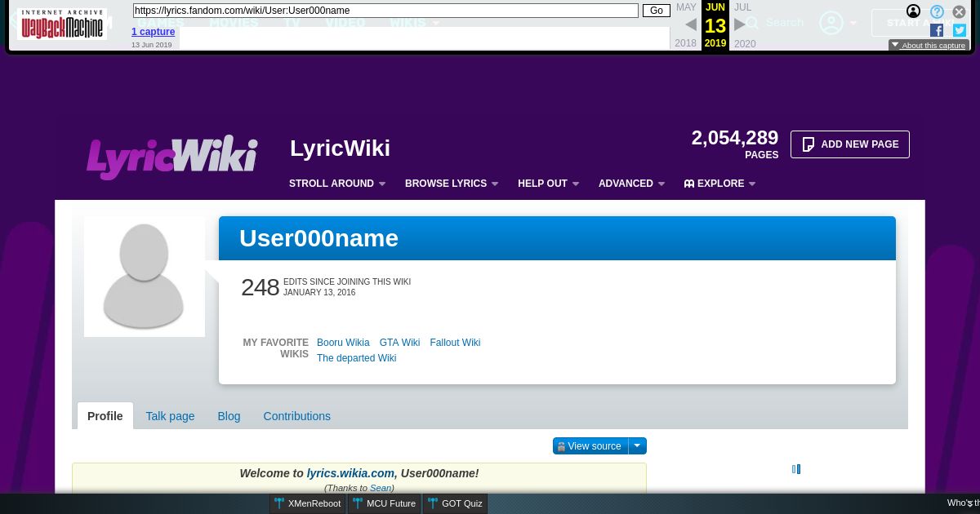
Task: Close the Wayback toolbar
Action: 960,11
